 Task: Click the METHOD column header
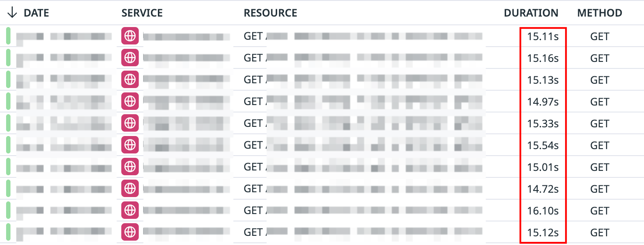[x=599, y=13]
